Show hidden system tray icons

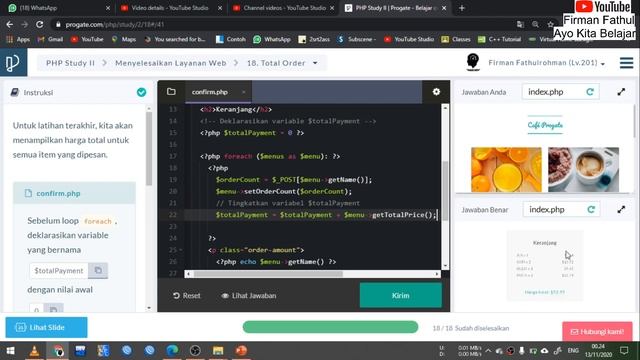click(489, 351)
